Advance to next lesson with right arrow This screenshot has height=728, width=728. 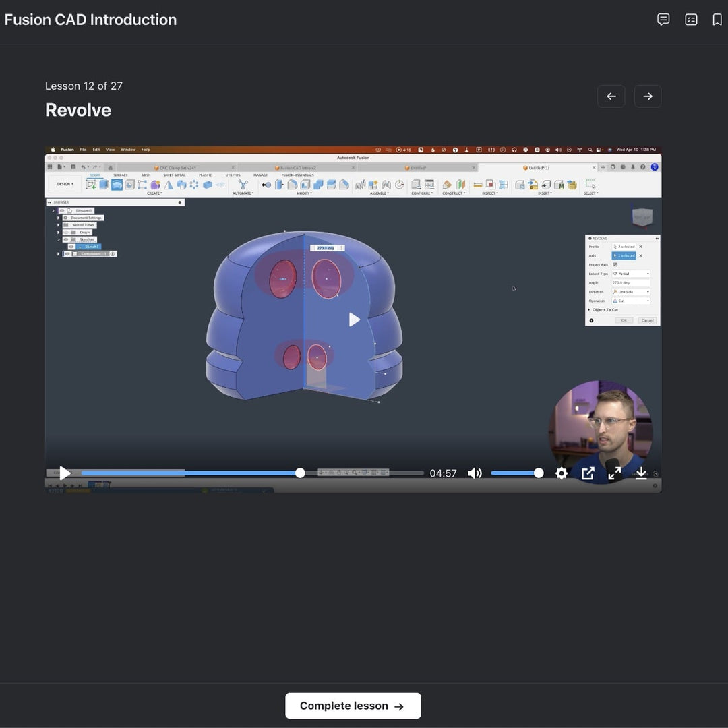pyautogui.click(x=647, y=96)
